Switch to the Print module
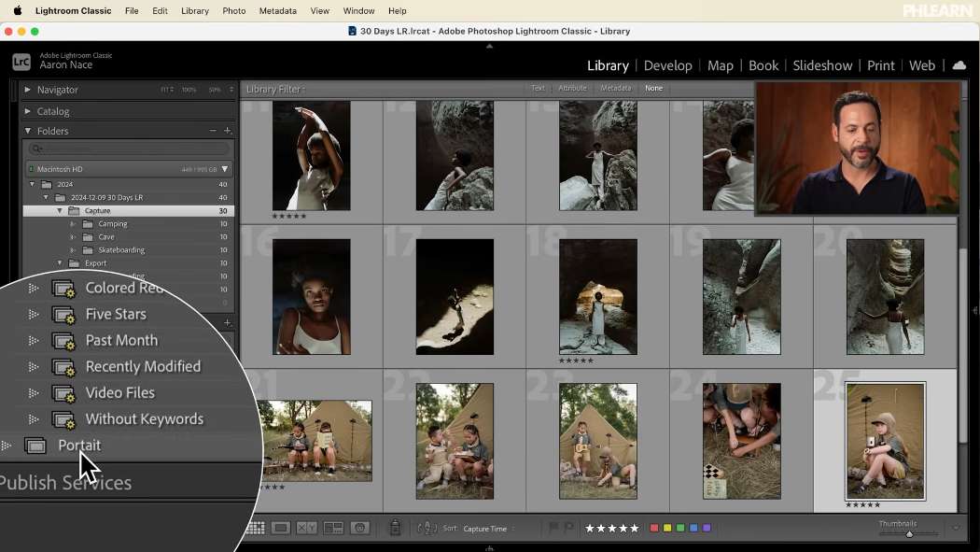 (881, 65)
